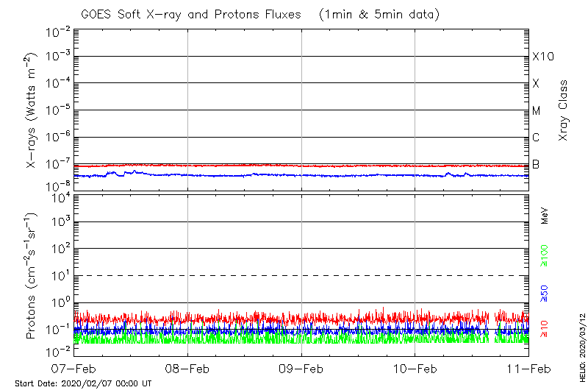This screenshot has height=390, width=588.
Task: Click the 10⁻² tick on X-ray axis
Action: [x=56, y=29]
